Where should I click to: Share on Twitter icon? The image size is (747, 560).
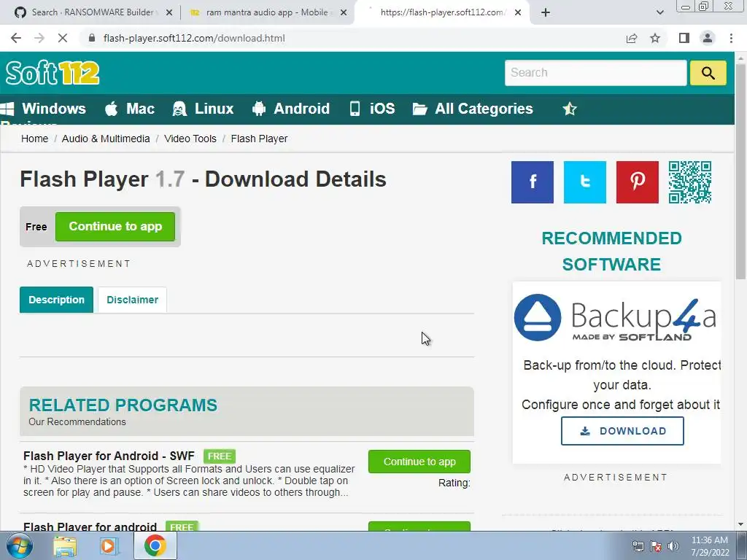pos(584,182)
